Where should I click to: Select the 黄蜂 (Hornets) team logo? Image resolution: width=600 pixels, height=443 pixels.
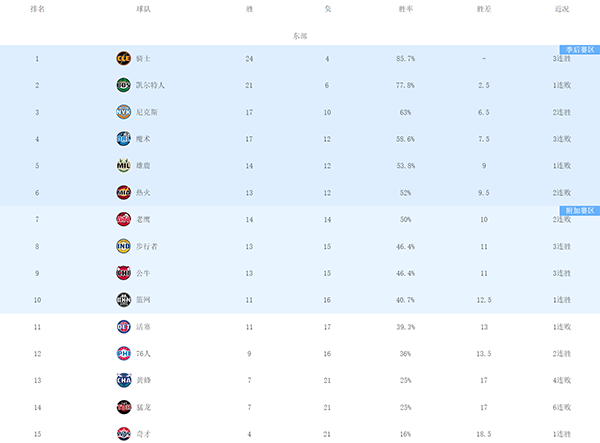tap(123, 380)
